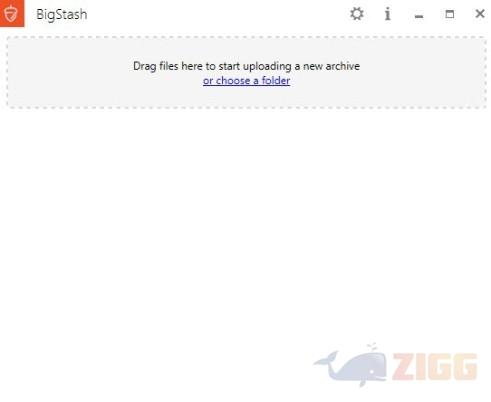Maximize the BigStash window
491x402 pixels.
(x=450, y=14)
